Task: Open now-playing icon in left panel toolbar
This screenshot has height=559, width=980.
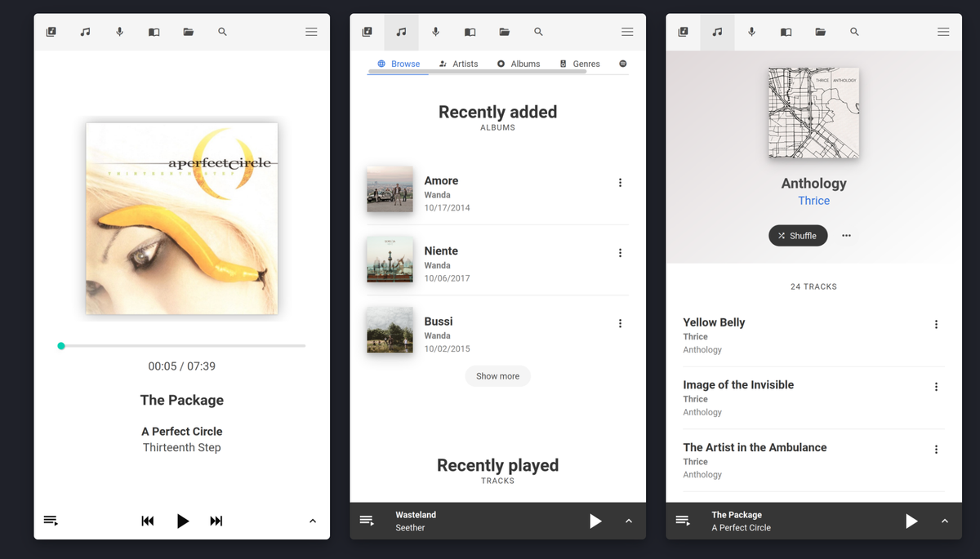Action: click(x=51, y=32)
